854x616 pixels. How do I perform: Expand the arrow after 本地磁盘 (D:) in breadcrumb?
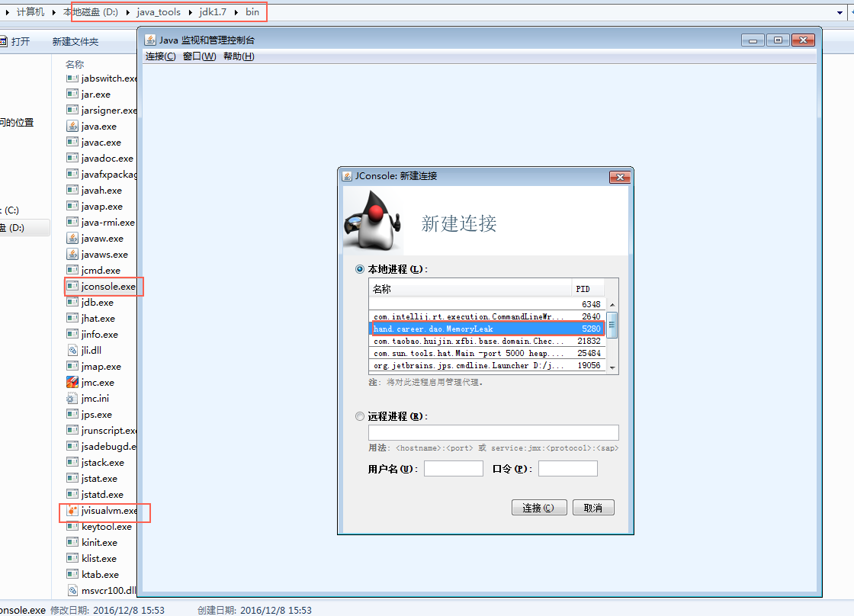click(x=127, y=12)
